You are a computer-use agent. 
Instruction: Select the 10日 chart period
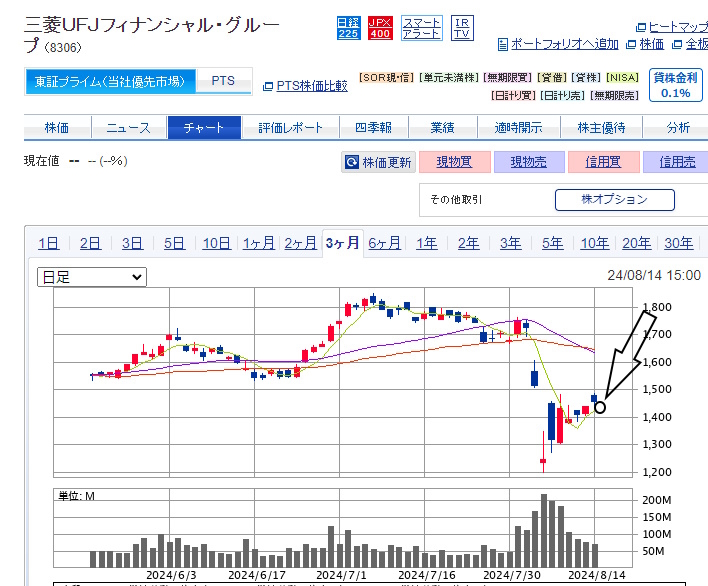pos(216,243)
